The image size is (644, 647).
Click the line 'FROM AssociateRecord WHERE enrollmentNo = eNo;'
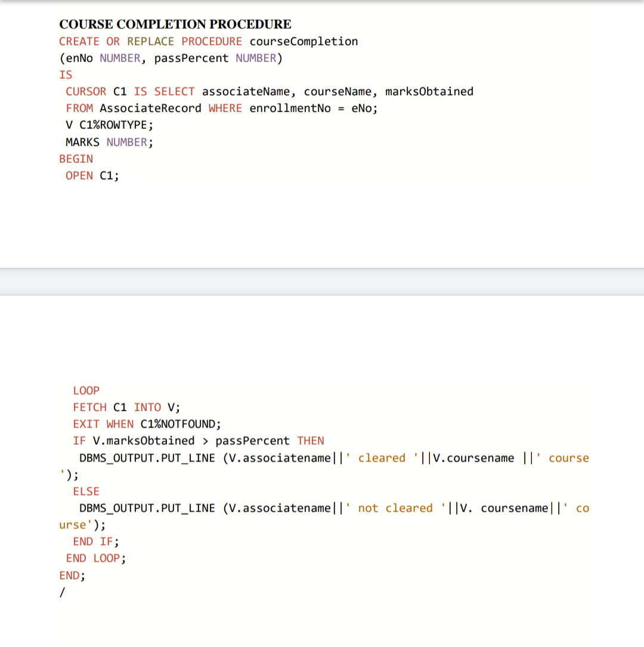[222, 109]
